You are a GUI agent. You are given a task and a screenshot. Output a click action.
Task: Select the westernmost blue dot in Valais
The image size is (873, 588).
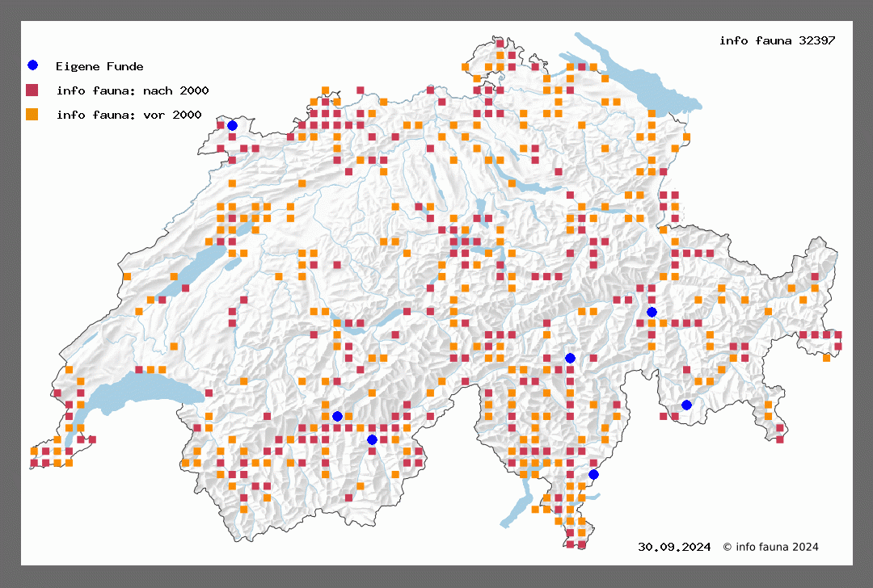pos(337,416)
